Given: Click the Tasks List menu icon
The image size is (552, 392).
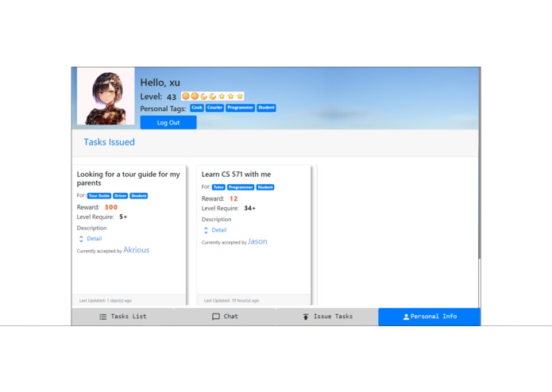Looking at the screenshot, I should click(x=102, y=317).
